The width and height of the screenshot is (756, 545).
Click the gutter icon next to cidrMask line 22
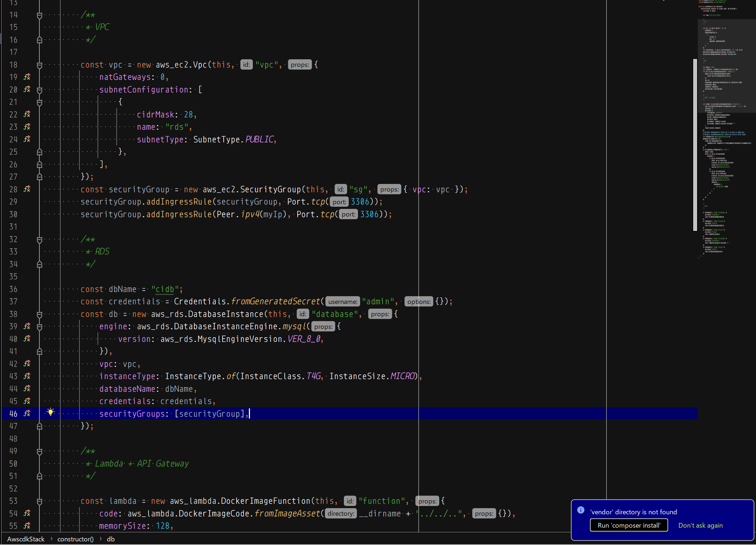[27, 114]
